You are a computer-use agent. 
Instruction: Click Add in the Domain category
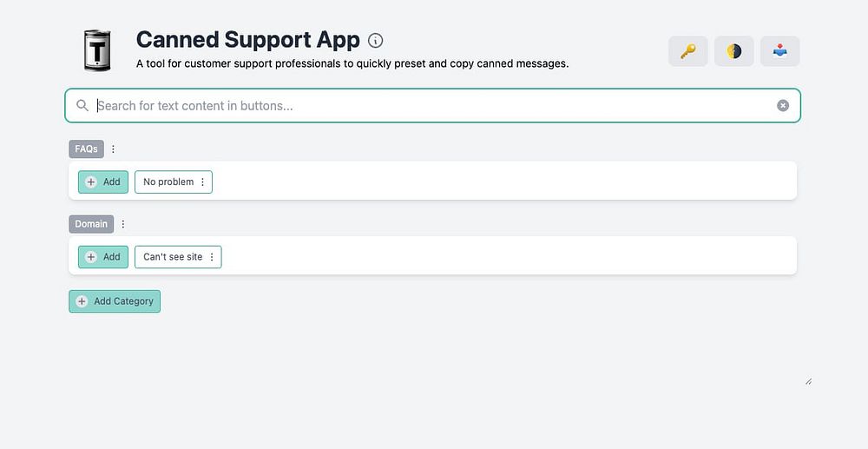[x=103, y=257]
